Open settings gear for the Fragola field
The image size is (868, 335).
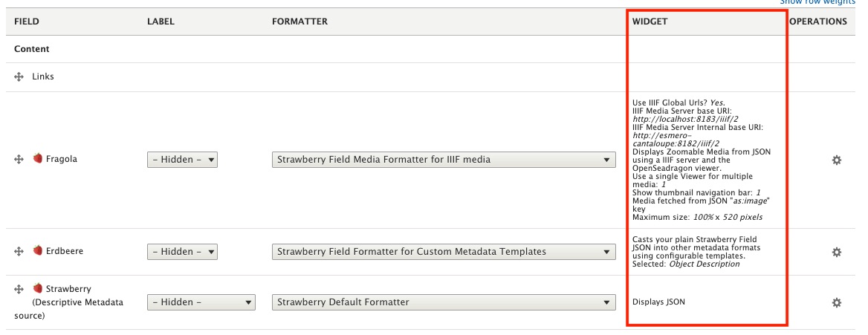(x=836, y=160)
